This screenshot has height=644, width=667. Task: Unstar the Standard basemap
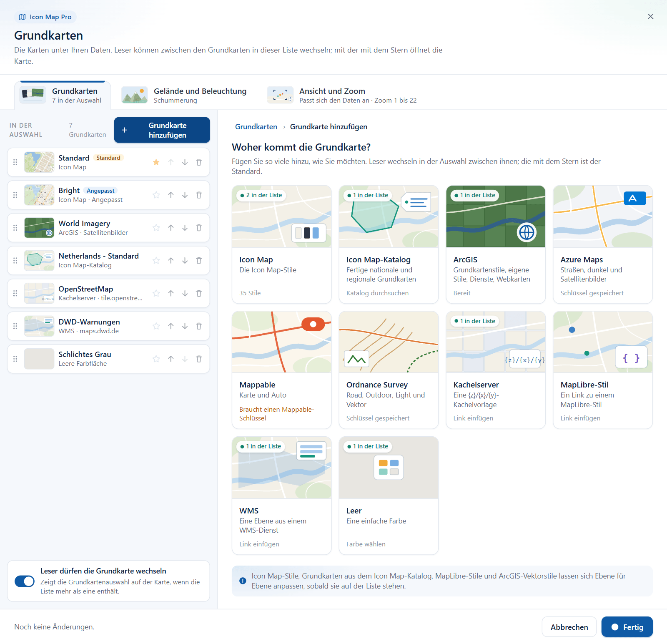(156, 162)
